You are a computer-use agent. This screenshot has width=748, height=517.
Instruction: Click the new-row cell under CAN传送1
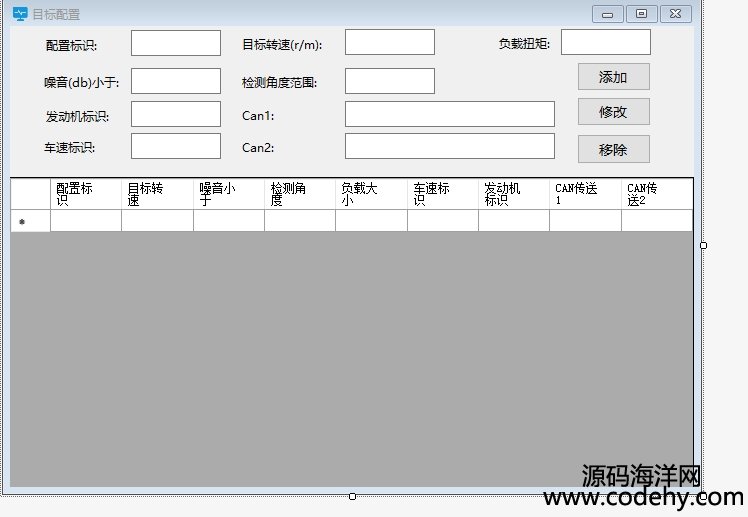586,221
